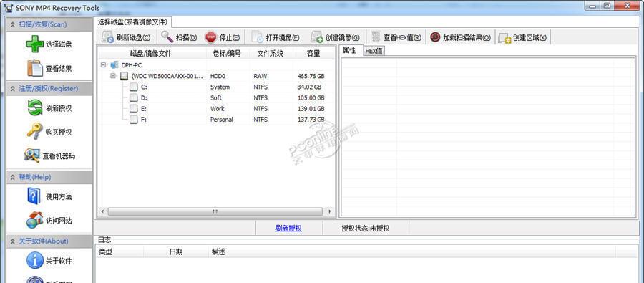Screen dimensions: 644x283
Task: Click 刷新授权 green arrows in sidebar
Action: click(35, 108)
